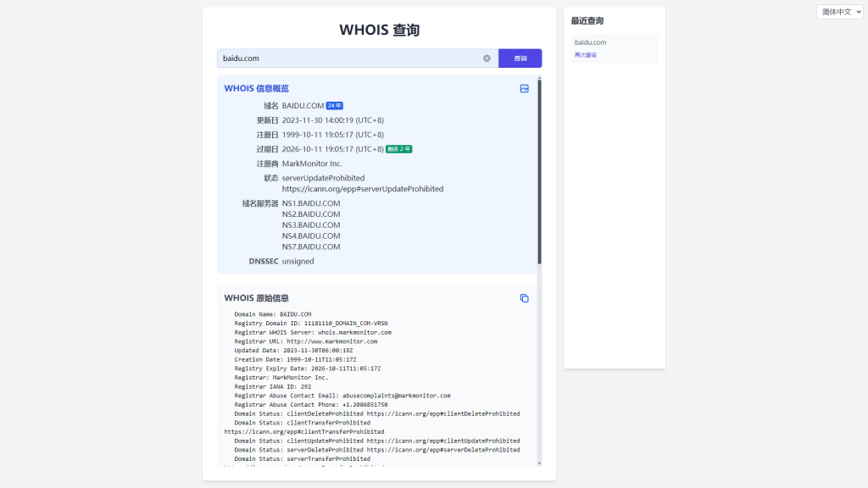Click the serverUpdateProhibited status text
868x488 pixels.
(323, 178)
